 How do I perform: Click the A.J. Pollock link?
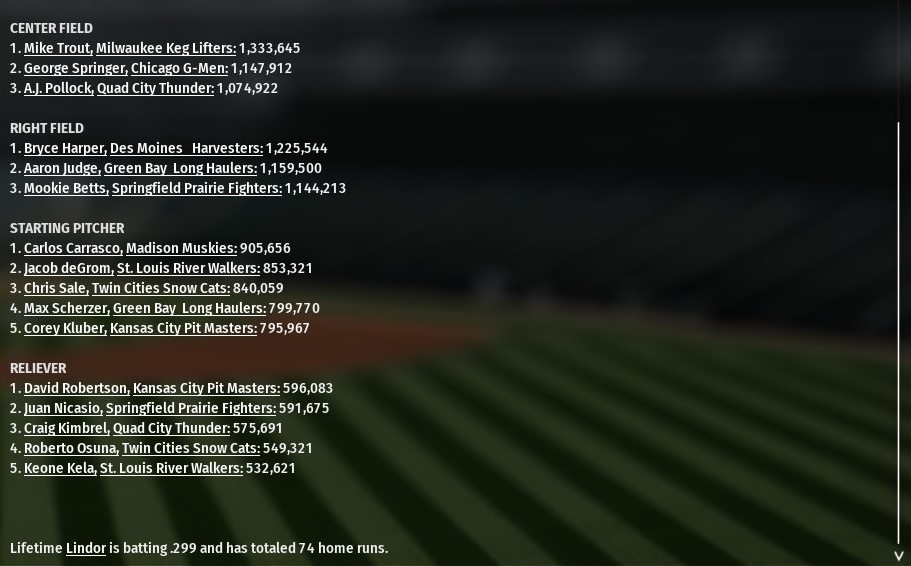[x=58, y=88]
